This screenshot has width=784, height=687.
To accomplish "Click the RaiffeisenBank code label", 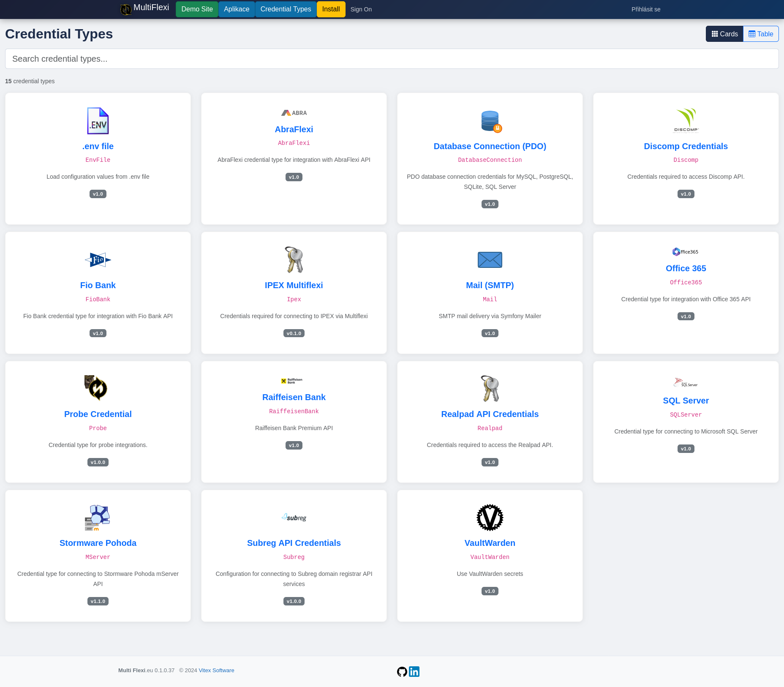I will pyautogui.click(x=294, y=412).
